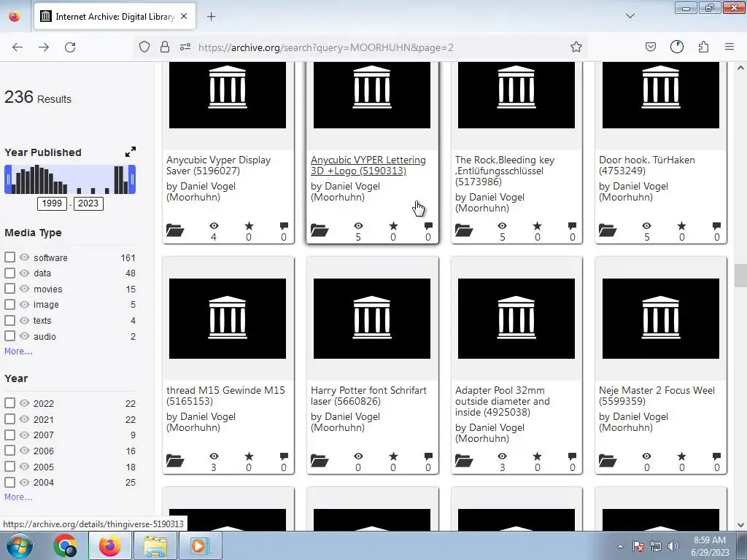747x560 pixels.
Task: Check the movies media type filter
Action: click(x=9, y=289)
